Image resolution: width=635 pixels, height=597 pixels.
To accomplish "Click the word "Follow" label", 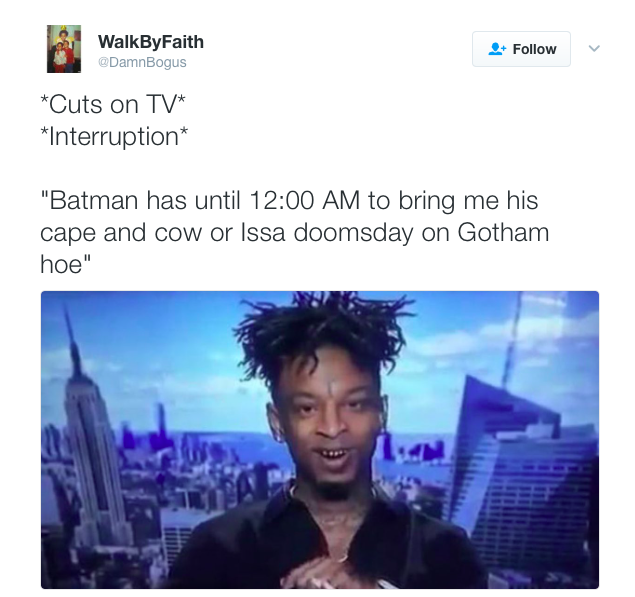I will 534,49.
